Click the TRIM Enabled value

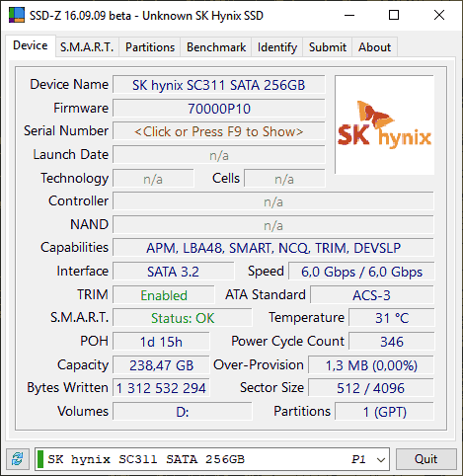click(164, 295)
